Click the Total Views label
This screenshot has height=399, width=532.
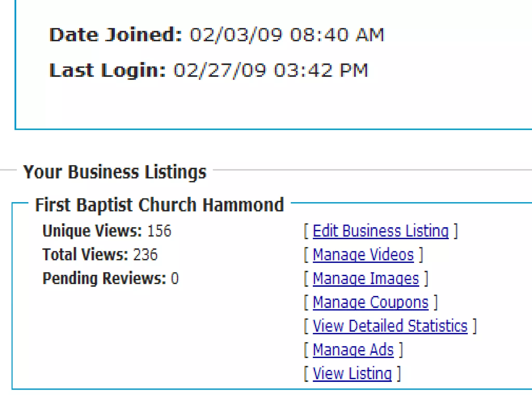tap(85, 254)
